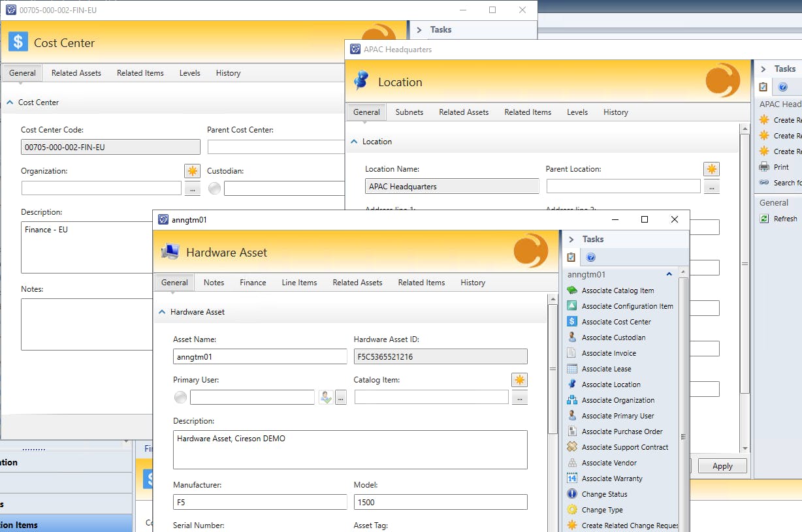Click the Apply button
802x532 pixels.
(722, 466)
